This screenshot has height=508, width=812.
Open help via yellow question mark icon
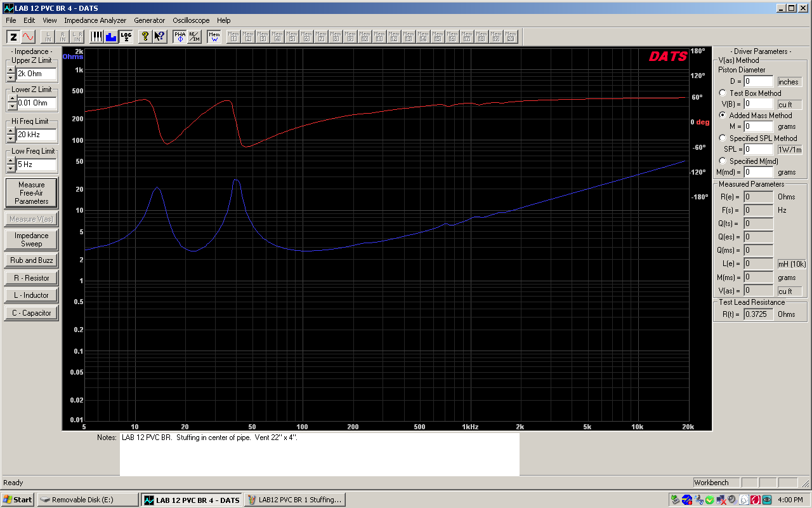pos(145,37)
